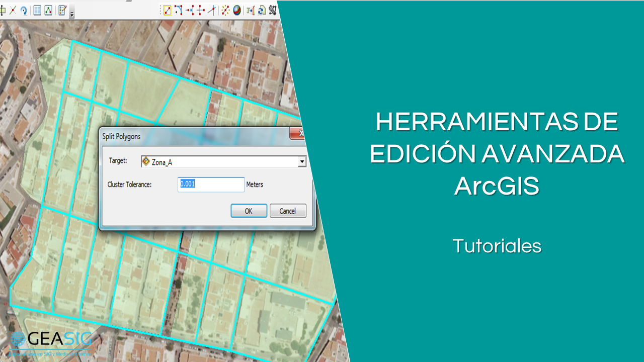Pick the Extend tool
The height and width of the screenshot is (362, 644).
coord(190,10)
